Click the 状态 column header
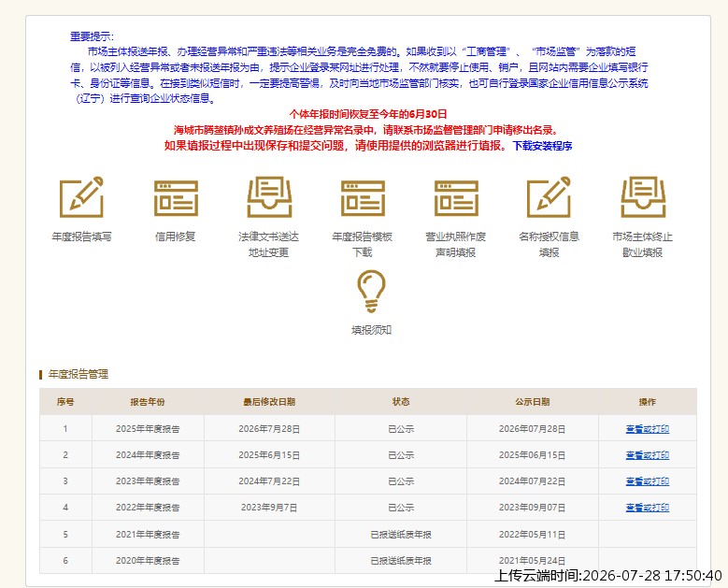 (x=401, y=402)
